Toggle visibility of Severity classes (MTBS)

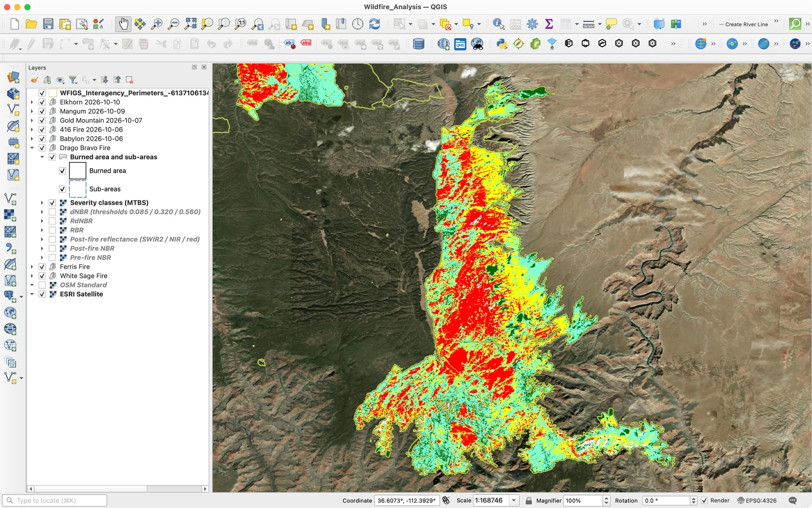[52, 203]
